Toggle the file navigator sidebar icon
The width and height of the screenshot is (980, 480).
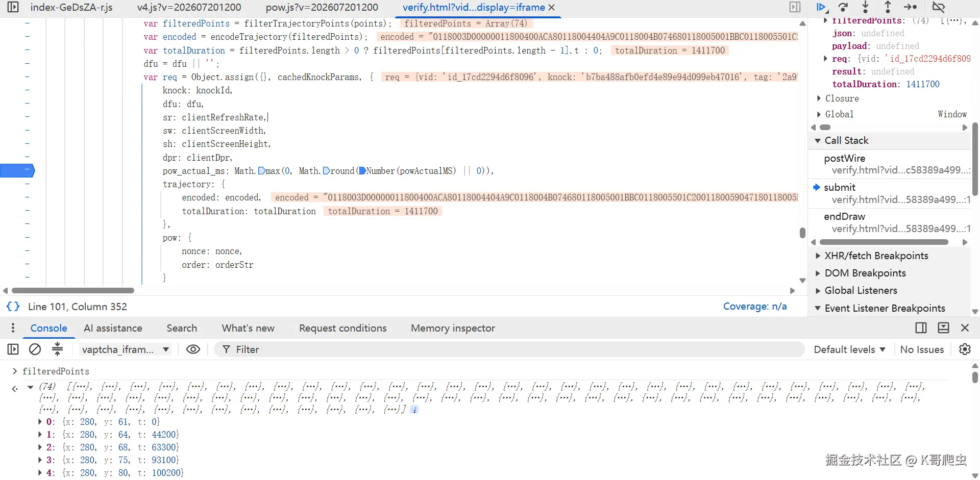pos(13,7)
